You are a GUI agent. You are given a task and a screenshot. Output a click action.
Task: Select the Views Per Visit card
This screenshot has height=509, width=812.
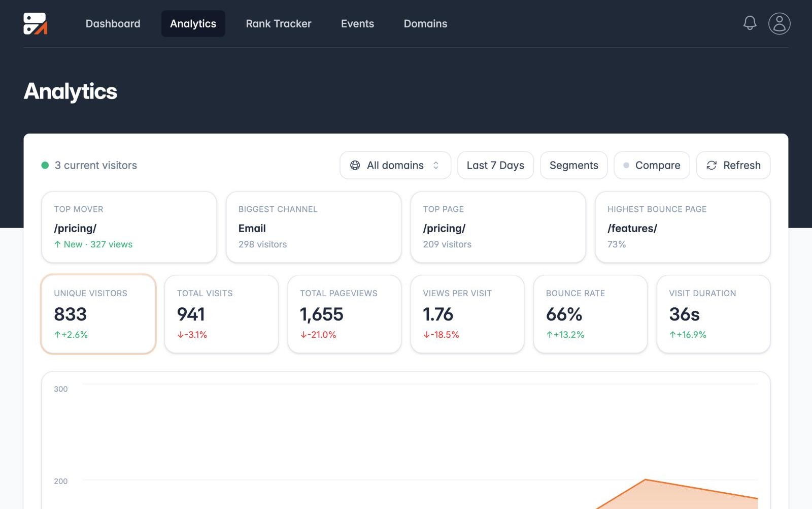pyautogui.click(x=467, y=314)
